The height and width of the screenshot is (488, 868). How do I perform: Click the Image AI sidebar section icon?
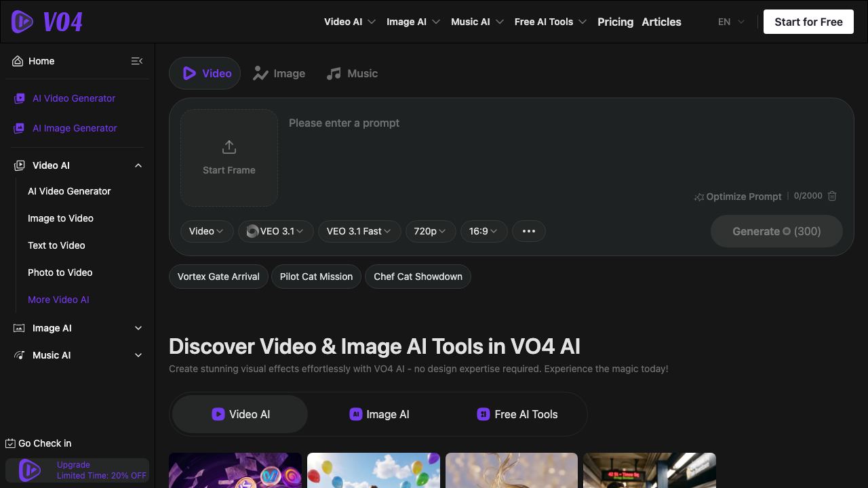20,328
